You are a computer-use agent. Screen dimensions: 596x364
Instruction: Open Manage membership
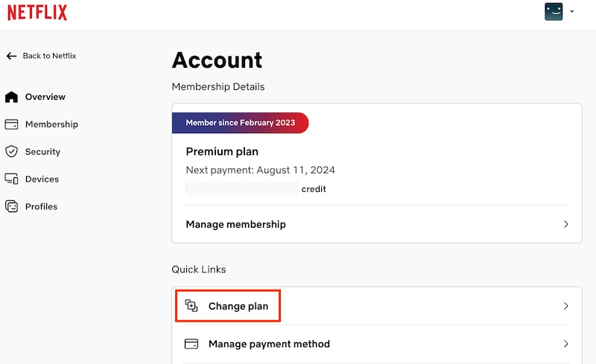[377, 224]
